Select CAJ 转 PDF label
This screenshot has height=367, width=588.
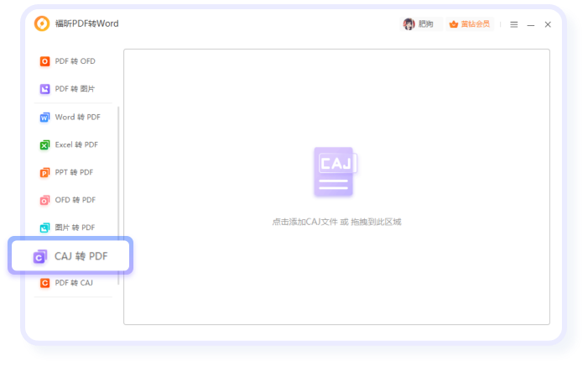(x=81, y=256)
